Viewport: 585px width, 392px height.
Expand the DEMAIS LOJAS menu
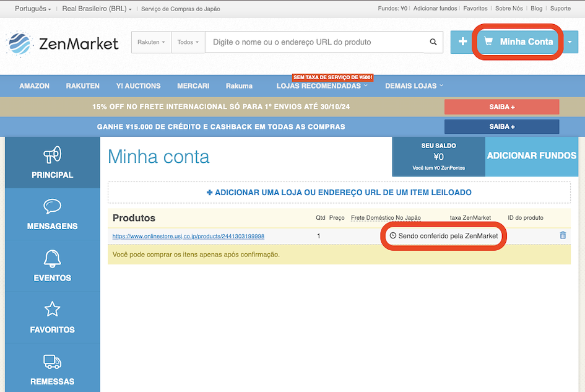(414, 86)
